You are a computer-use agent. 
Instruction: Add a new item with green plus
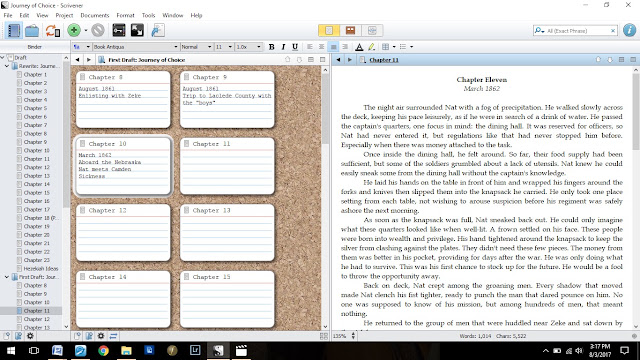pyautogui.click(x=74, y=30)
